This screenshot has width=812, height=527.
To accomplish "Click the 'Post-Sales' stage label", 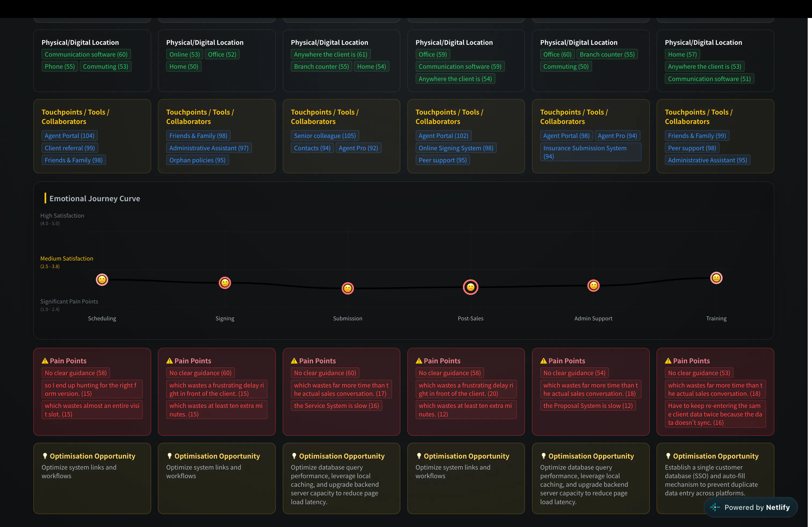I will [470, 319].
